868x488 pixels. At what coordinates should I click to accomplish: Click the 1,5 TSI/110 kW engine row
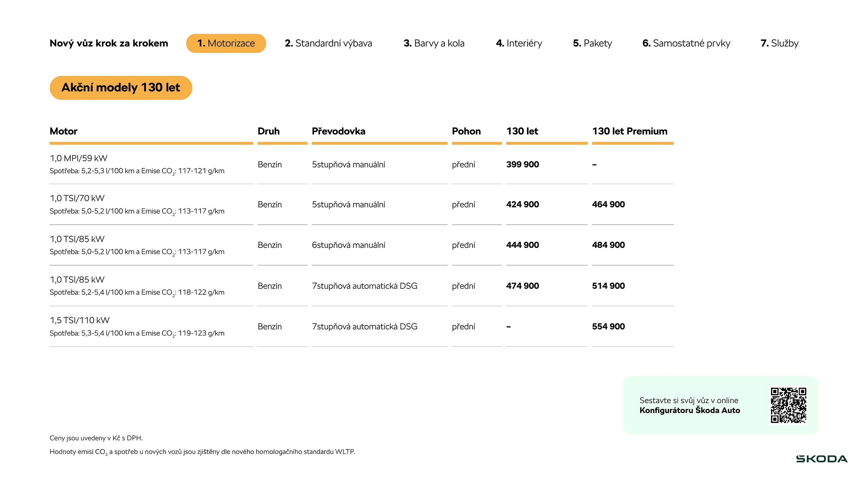coord(80,320)
